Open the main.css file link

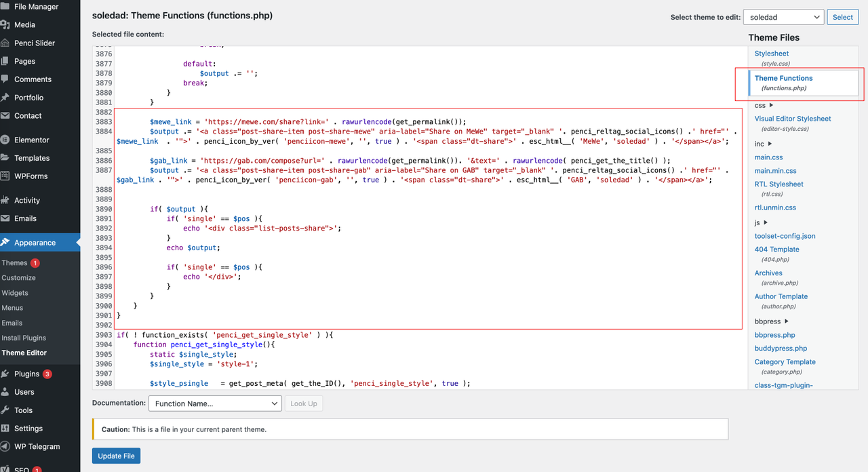[x=769, y=157]
